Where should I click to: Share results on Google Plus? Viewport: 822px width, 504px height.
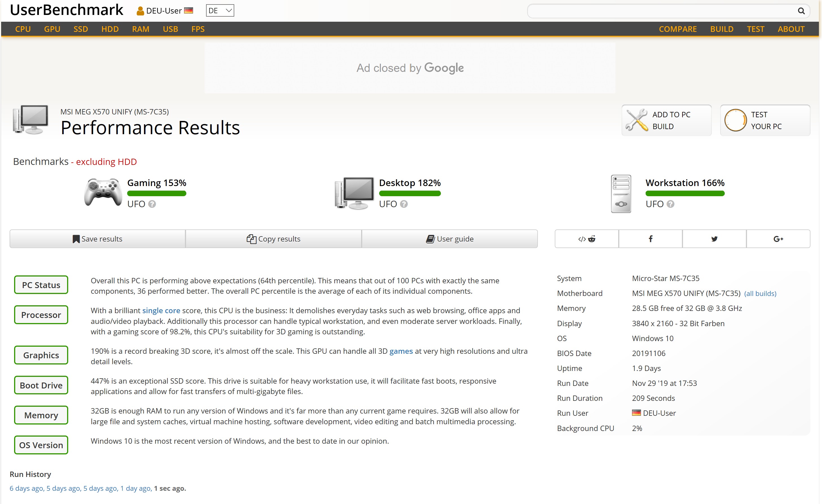click(778, 239)
